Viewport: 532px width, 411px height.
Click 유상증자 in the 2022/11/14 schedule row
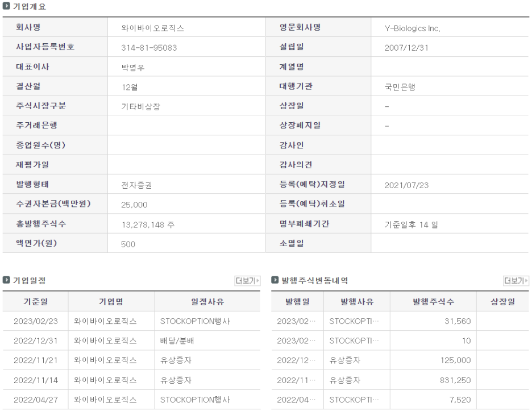point(176,380)
